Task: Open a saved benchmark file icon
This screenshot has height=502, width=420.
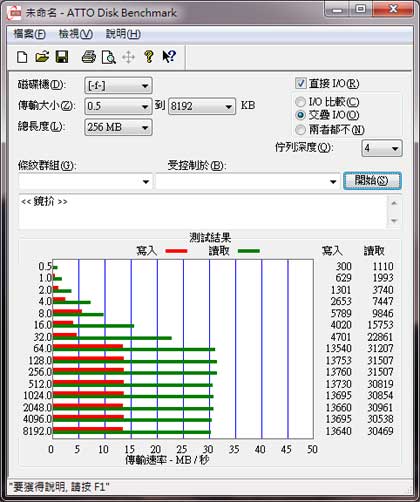Action: (42, 57)
